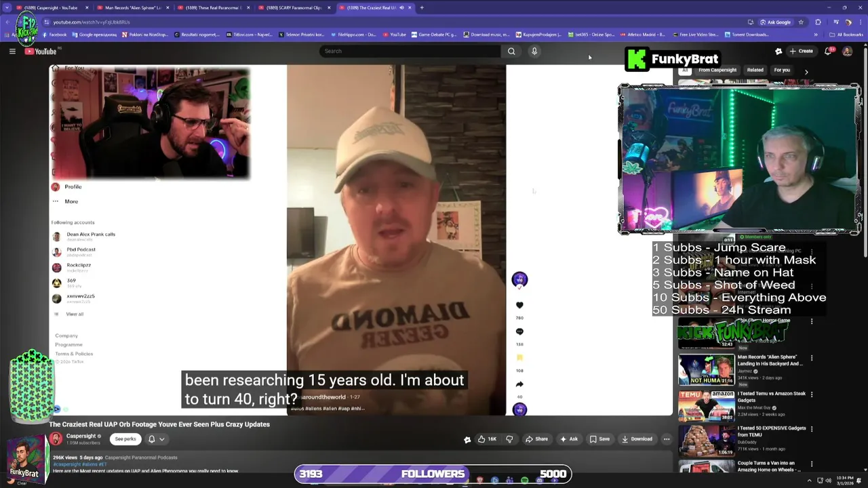Open the YouTube hamburger guide menu
The image size is (868, 488).
click(x=12, y=52)
